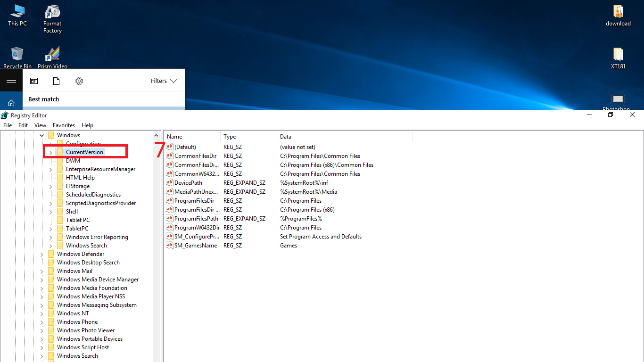Click the string icon beside MediaPathUnex...
The width and height of the screenshot is (644, 362).
pos(170,192)
